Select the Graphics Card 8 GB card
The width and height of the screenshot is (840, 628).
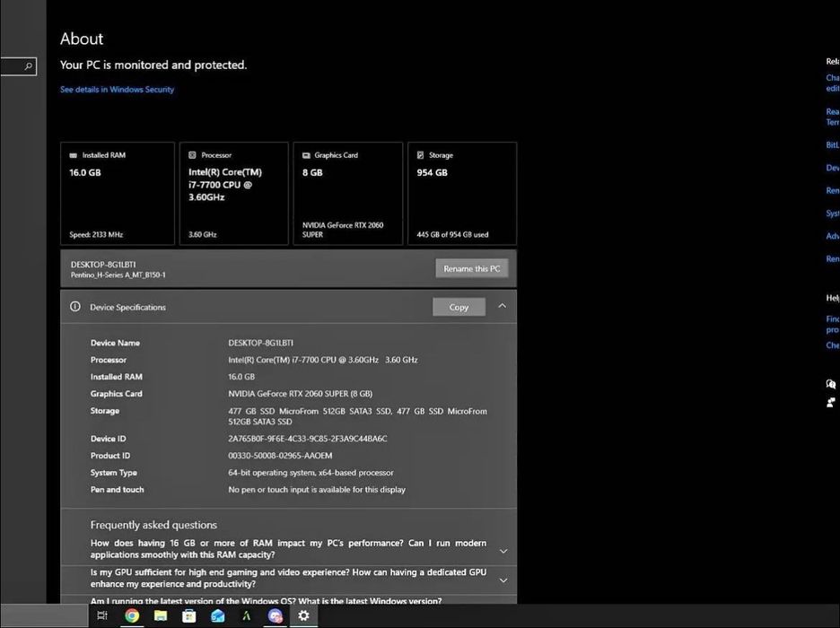pyautogui.click(x=348, y=193)
